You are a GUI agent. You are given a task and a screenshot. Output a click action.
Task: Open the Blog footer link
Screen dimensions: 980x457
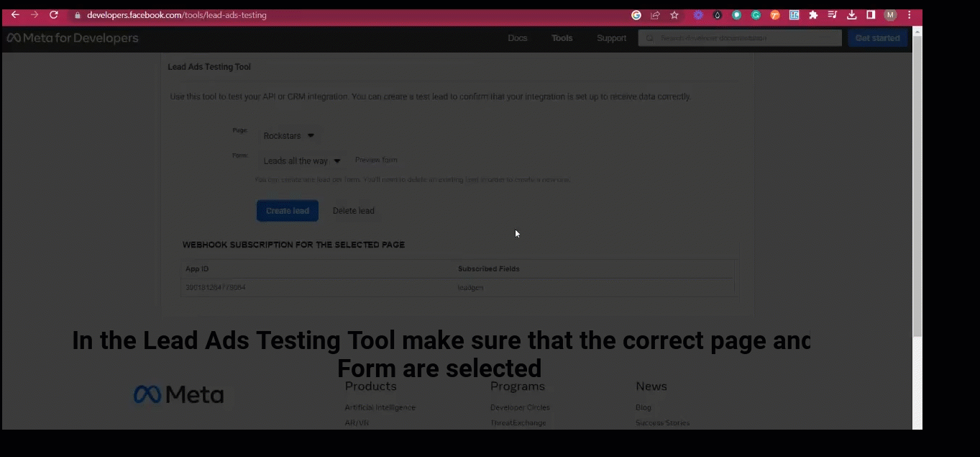[x=644, y=407]
